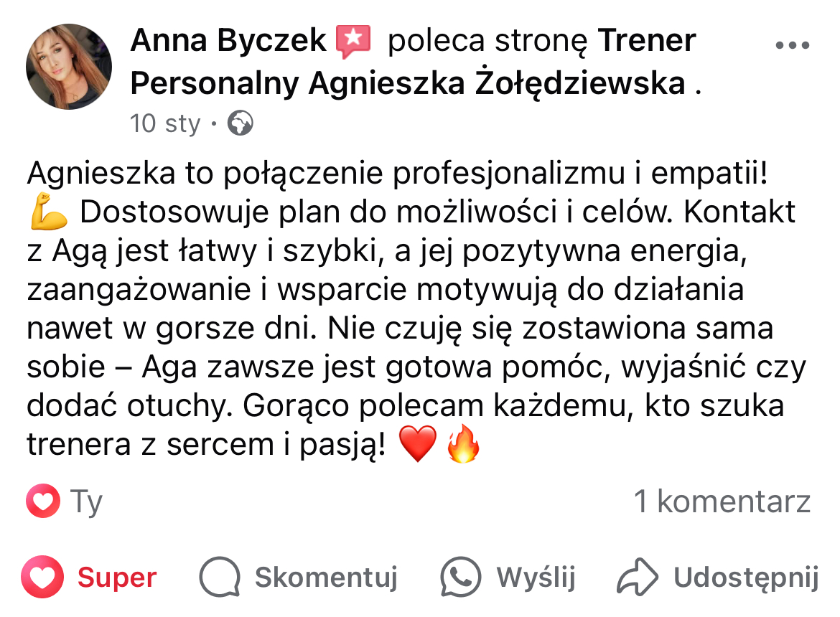Click the Udostępnij share arrow icon

point(638,577)
